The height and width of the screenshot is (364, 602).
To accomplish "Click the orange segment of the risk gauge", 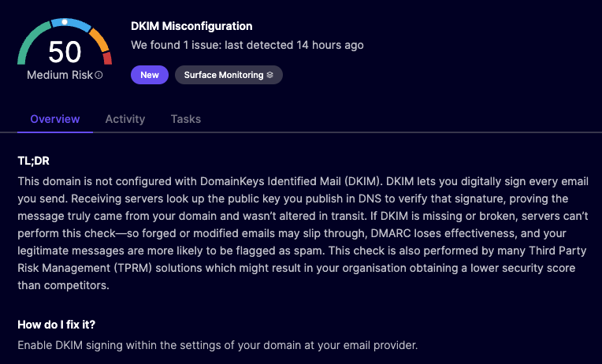I will (98, 39).
